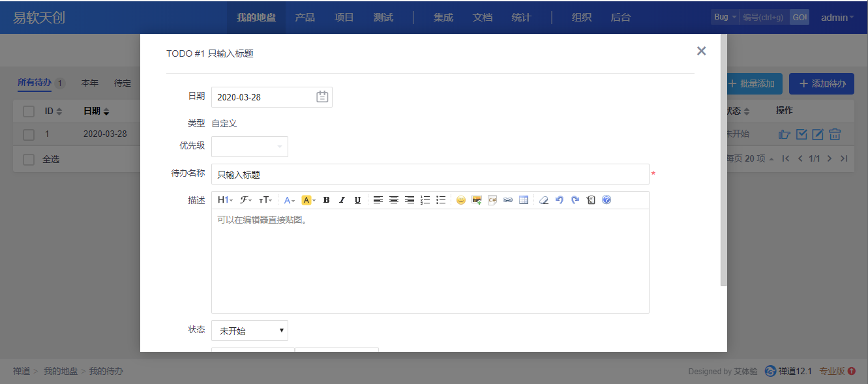
Task: Open the 优先级 priority dropdown
Action: 250,147
